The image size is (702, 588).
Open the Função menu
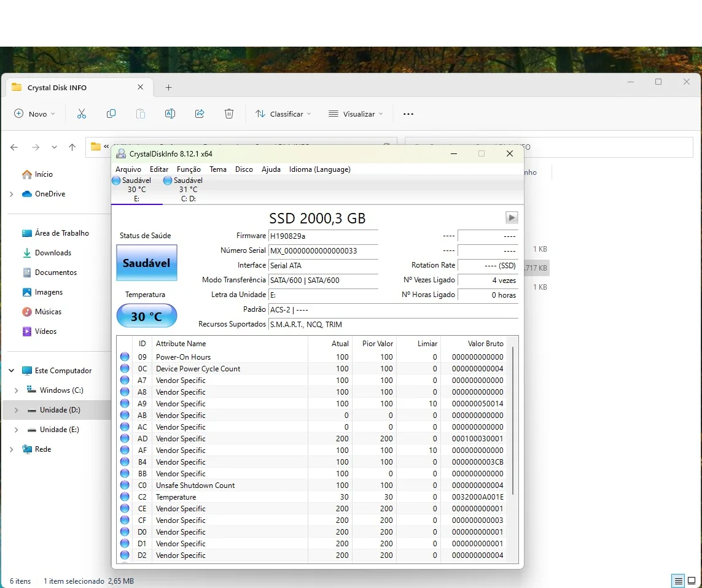coord(189,169)
